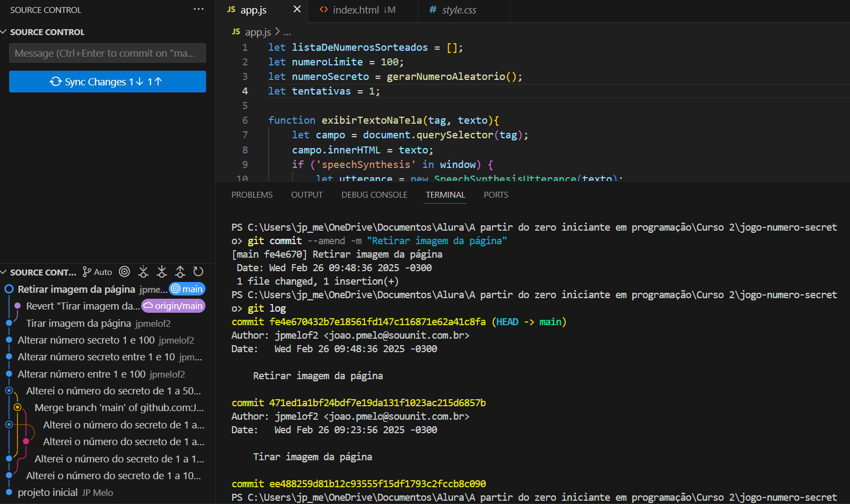
Task: Click the breadcrumb ellipsis after app.js
Action: [287, 32]
